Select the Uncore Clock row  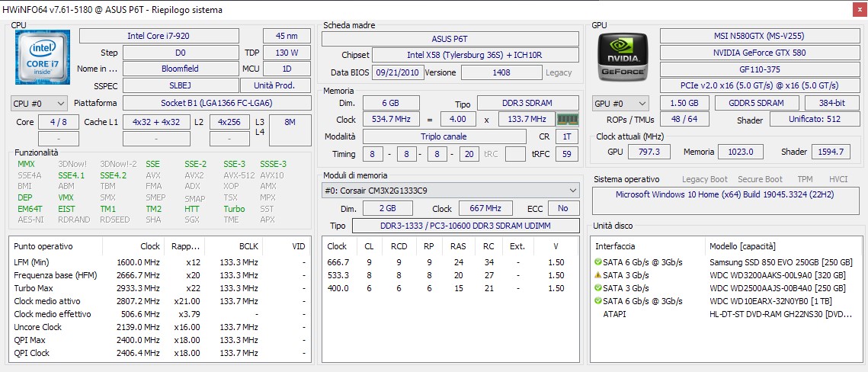(160, 326)
